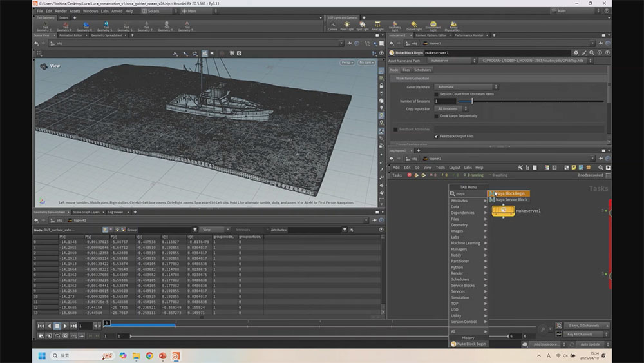
Task: Play the timeline in reverse
Action: pos(49,326)
